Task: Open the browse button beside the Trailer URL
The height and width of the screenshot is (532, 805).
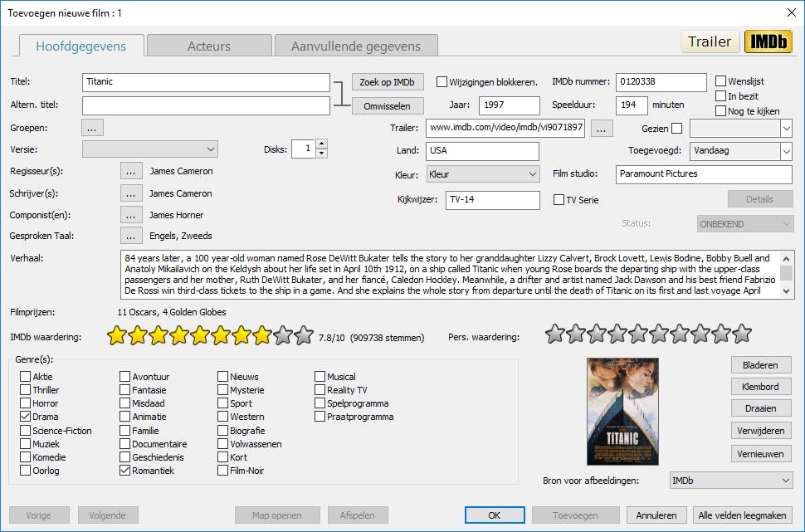Action: click(x=603, y=128)
